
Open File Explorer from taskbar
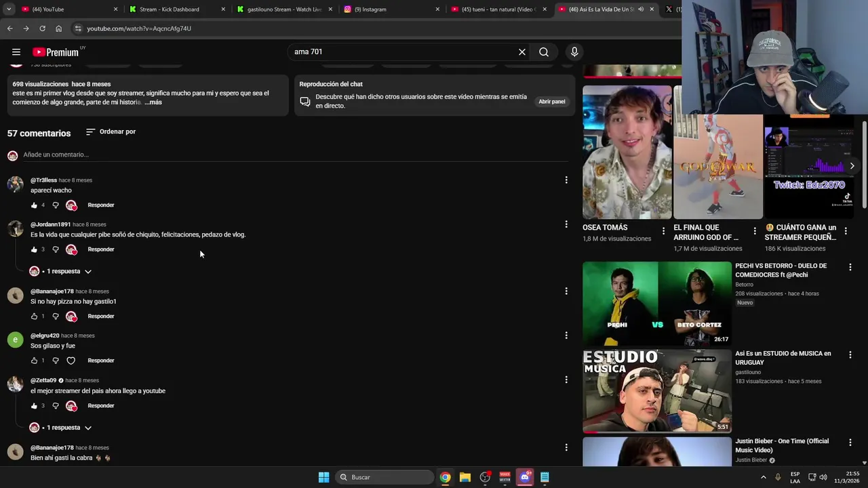465,477
